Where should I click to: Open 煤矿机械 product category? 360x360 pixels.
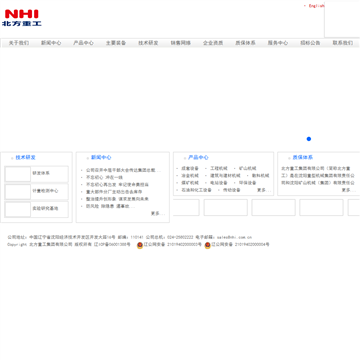[190, 183]
